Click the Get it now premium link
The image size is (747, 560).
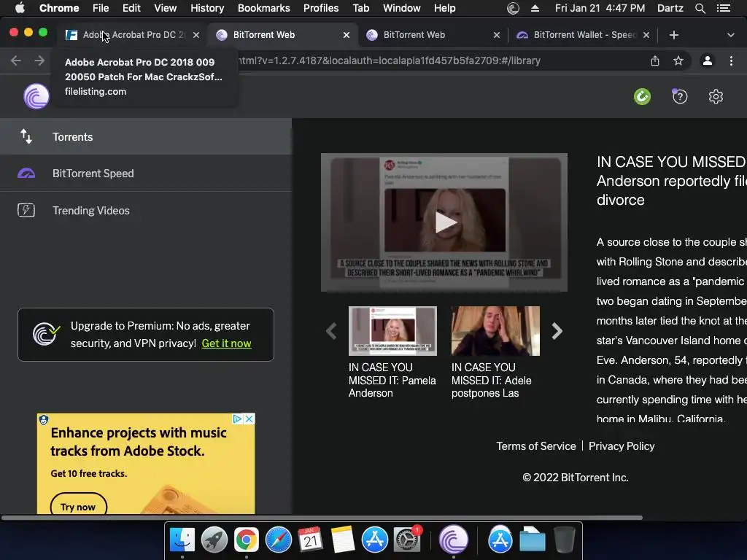226,343
